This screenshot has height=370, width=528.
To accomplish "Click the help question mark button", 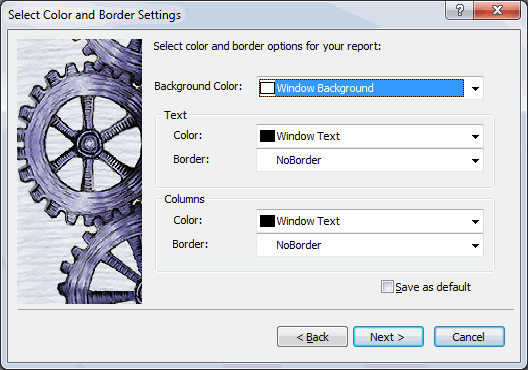I will [x=460, y=10].
